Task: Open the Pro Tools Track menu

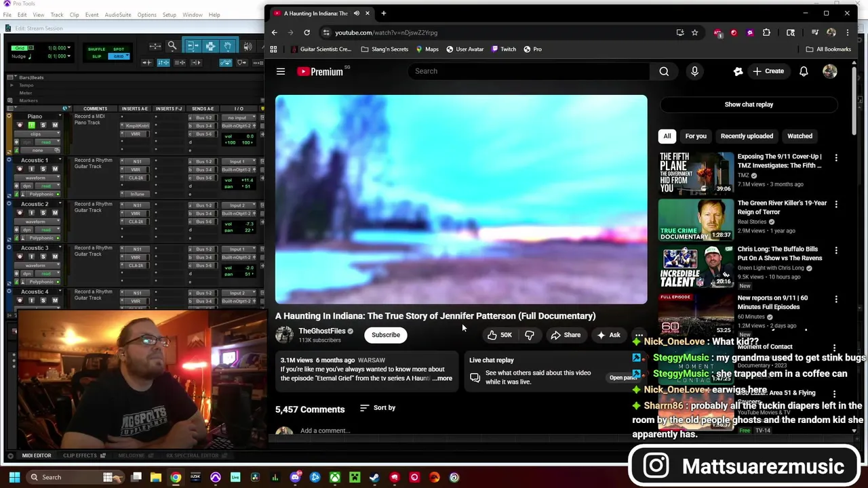Action: [x=57, y=15]
